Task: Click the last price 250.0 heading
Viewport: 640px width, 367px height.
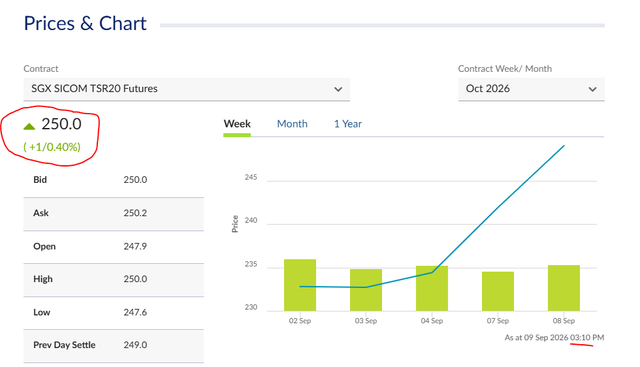Action: (61, 124)
